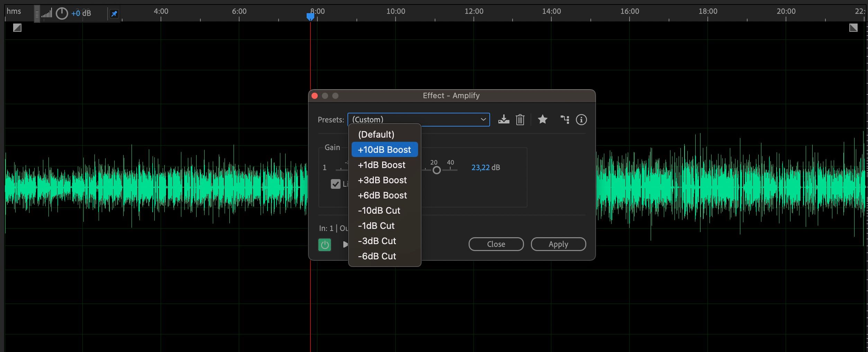Click the gain slider knob

[436, 170]
